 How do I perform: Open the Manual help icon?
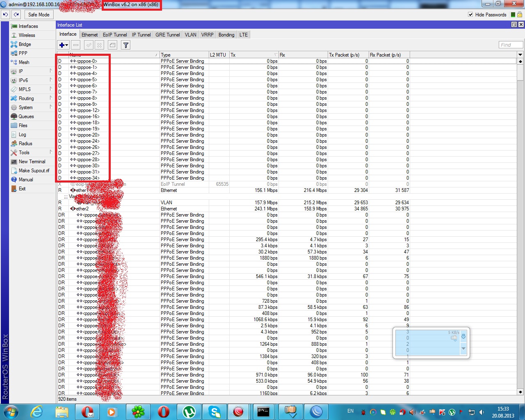(x=14, y=180)
